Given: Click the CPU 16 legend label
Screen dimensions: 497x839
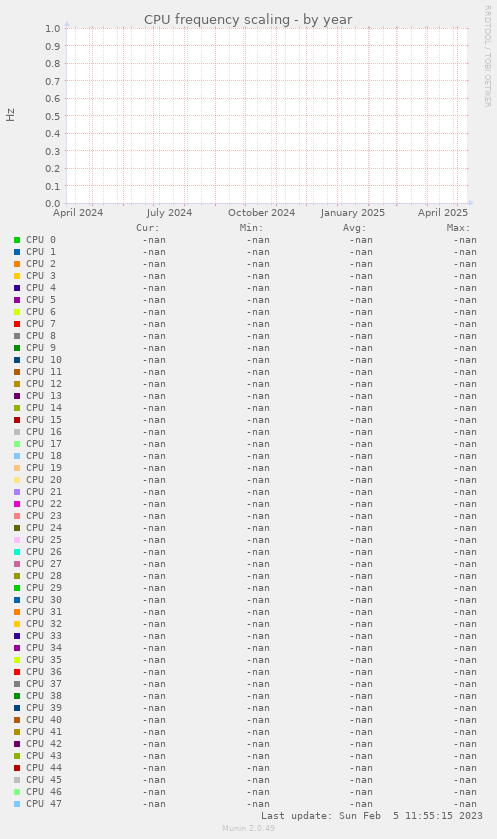Looking at the screenshot, I should point(44,432).
